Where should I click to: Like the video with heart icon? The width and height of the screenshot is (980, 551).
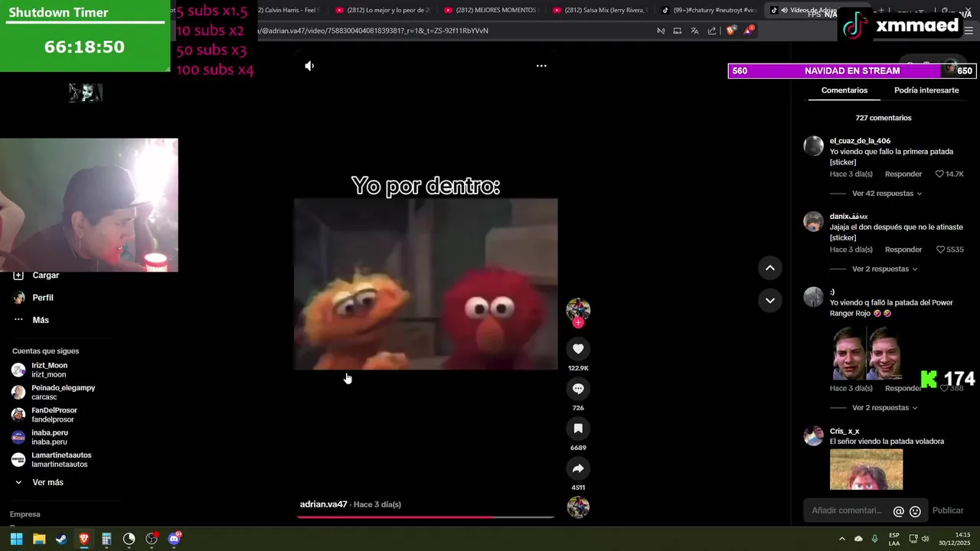coord(578,349)
